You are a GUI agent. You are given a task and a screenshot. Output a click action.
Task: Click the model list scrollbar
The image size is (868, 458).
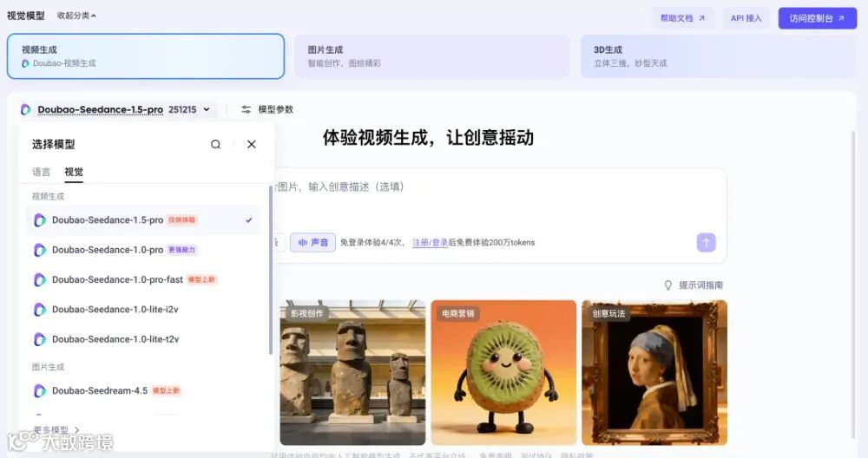pos(271,270)
